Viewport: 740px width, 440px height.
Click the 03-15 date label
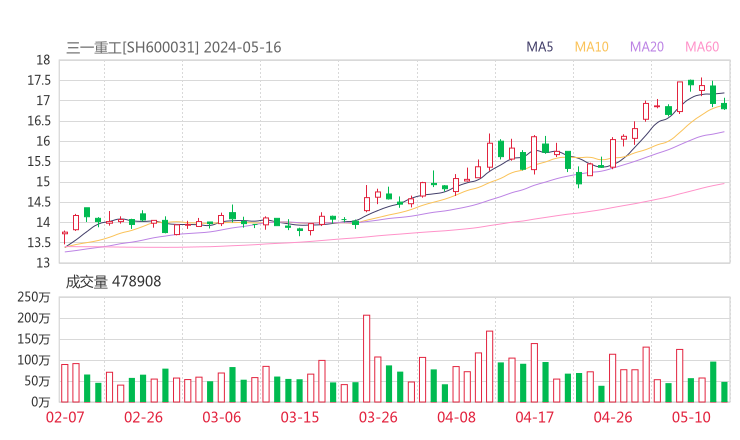pyautogui.click(x=300, y=417)
